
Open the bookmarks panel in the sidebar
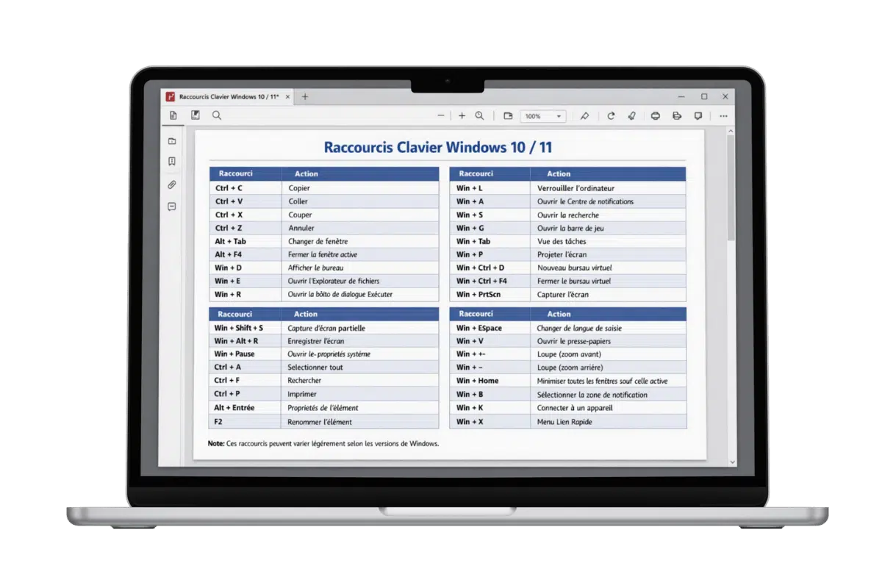click(x=172, y=162)
